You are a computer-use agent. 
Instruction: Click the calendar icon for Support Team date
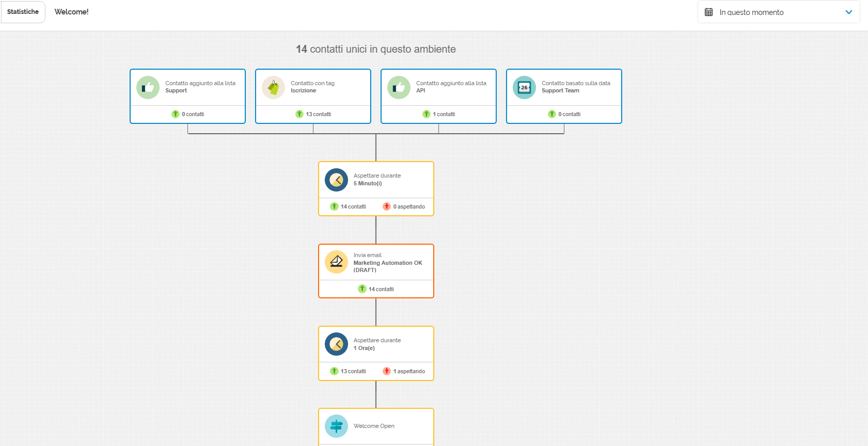click(524, 88)
